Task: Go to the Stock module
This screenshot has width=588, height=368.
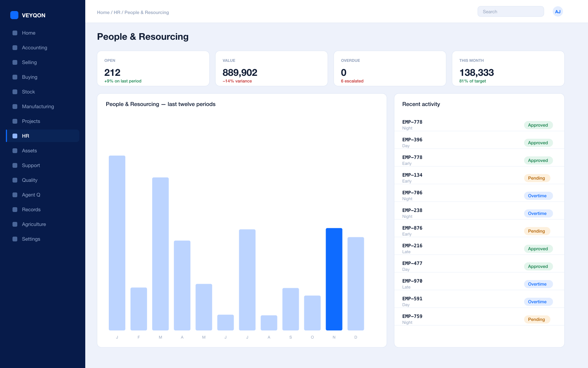Action: [x=43, y=92]
